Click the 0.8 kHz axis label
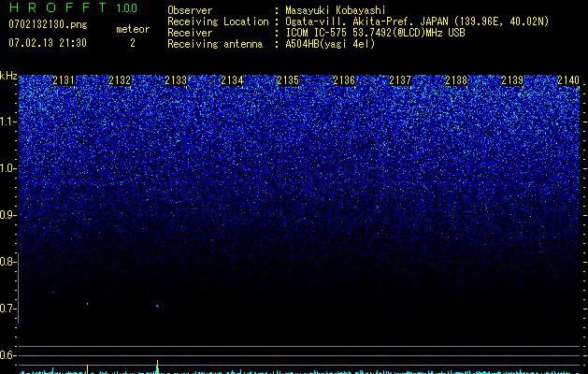Viewport: 588px width, 374px height. click(7, 262)
